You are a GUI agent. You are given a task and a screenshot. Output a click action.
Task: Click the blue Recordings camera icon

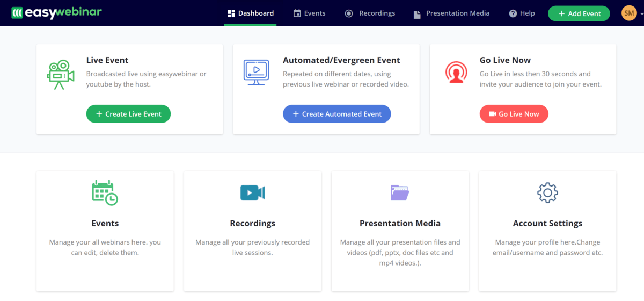pos(252,192)
